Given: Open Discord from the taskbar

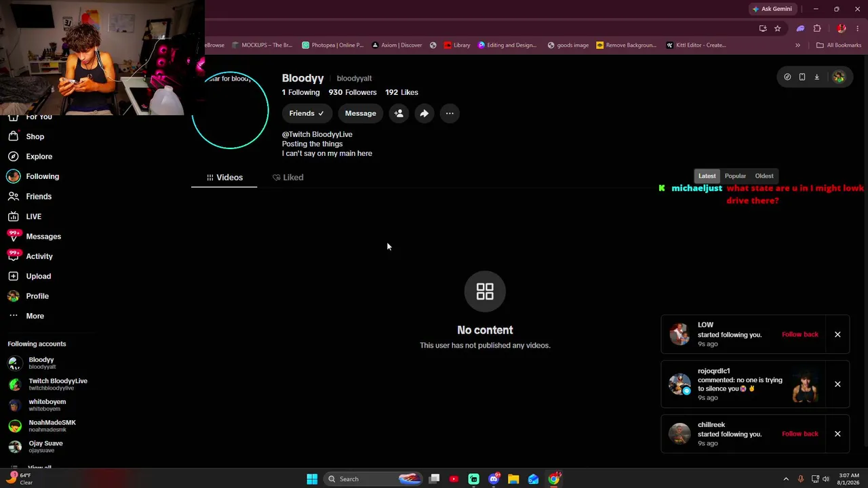Looking at the screenshot, I should (494, 479).
